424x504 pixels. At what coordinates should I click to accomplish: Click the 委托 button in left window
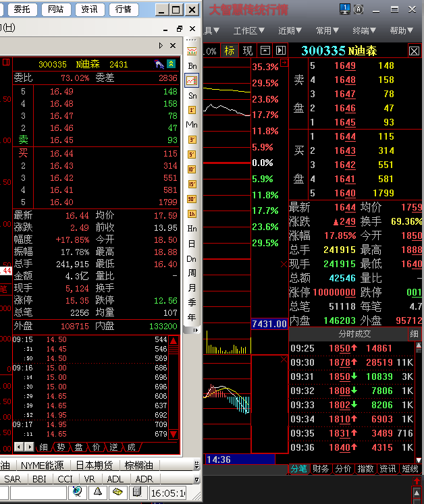(22, 9)
